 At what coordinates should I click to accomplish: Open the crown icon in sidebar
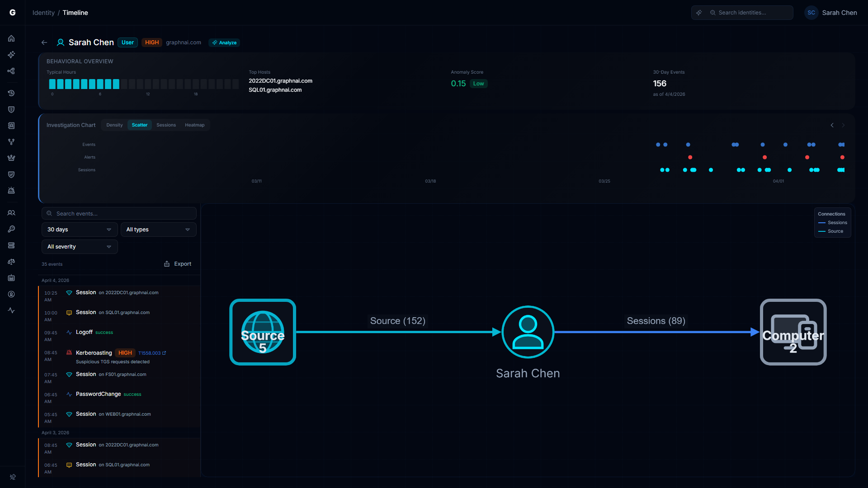[11, 158]
